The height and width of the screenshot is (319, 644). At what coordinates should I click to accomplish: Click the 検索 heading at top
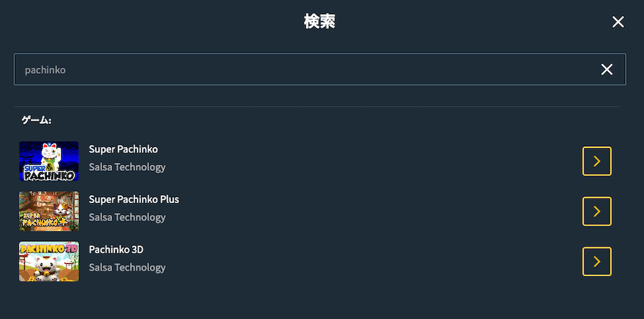(x=319, y=22)
